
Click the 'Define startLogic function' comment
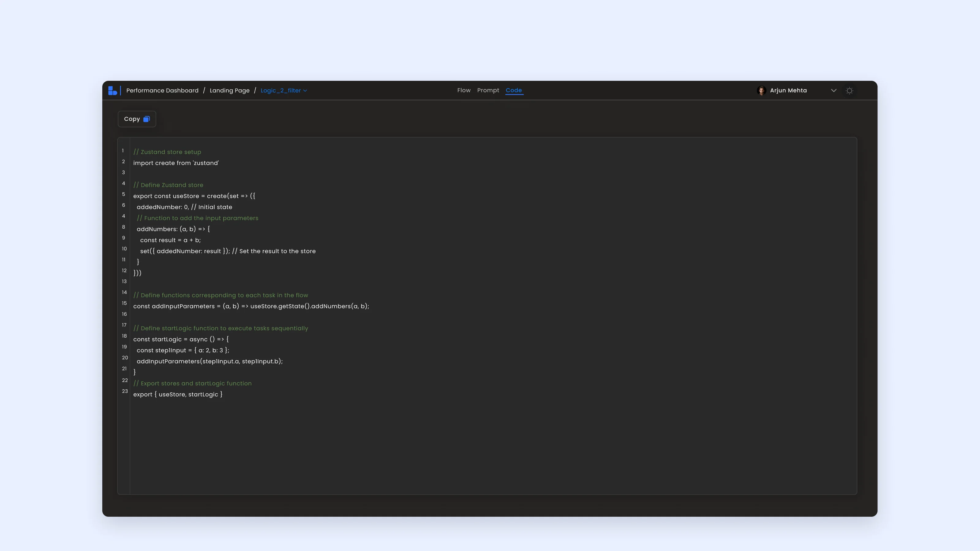(221, 328)
